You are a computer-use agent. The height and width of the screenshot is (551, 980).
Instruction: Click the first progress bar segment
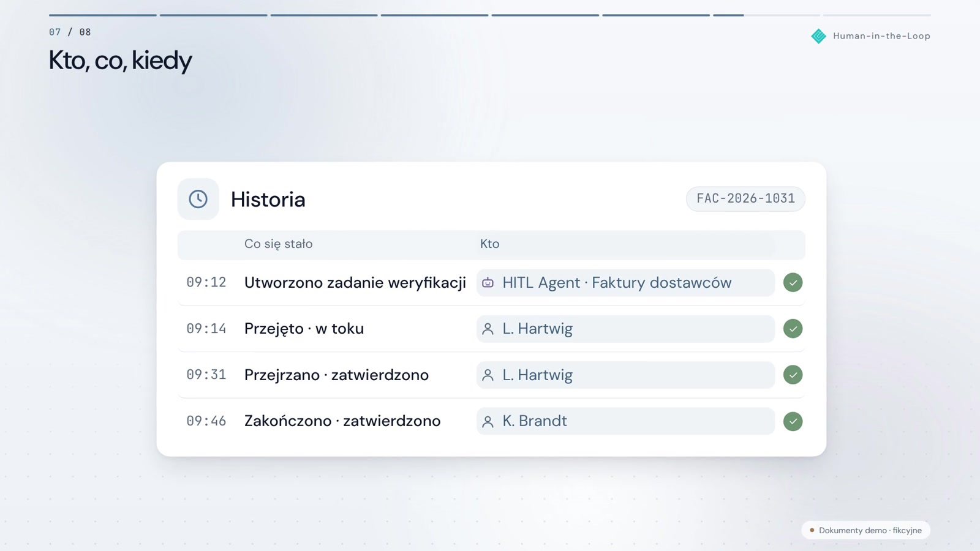103,15
